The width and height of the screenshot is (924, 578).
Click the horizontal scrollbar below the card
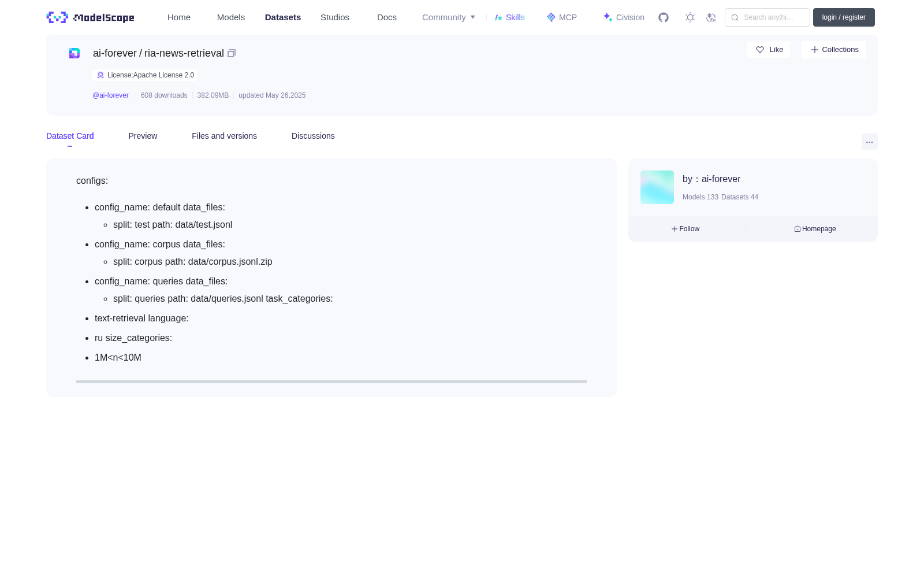pos(331,381)
